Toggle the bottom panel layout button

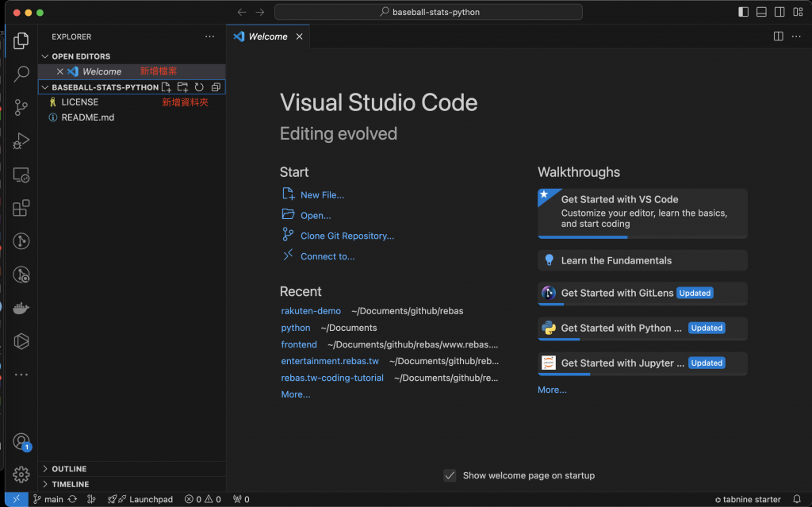click(761, 12)
